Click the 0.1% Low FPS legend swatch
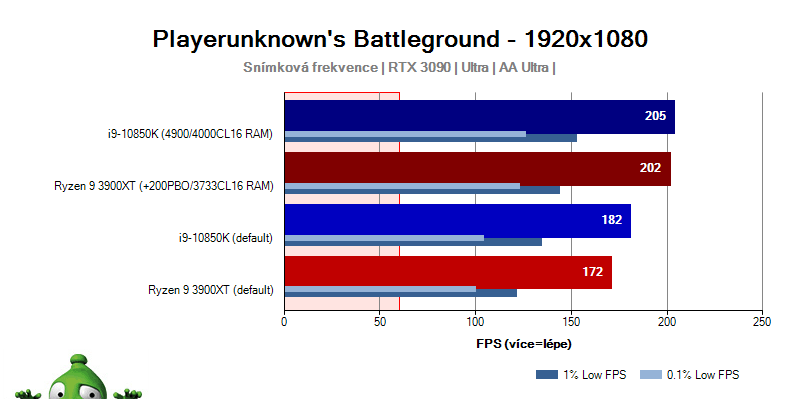The height and width of the screenshot is (400, 800). tap(650, 375)
